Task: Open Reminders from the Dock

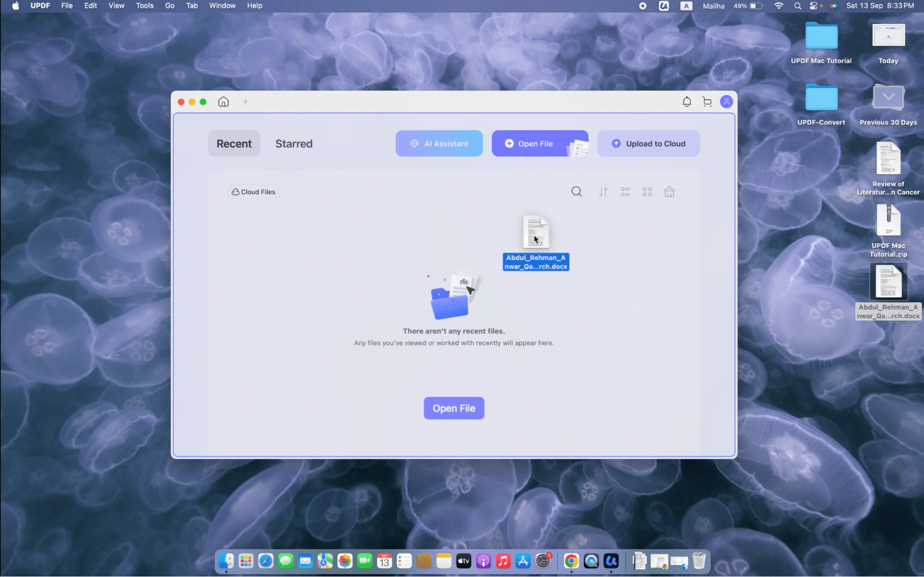Action: [404, 561]
